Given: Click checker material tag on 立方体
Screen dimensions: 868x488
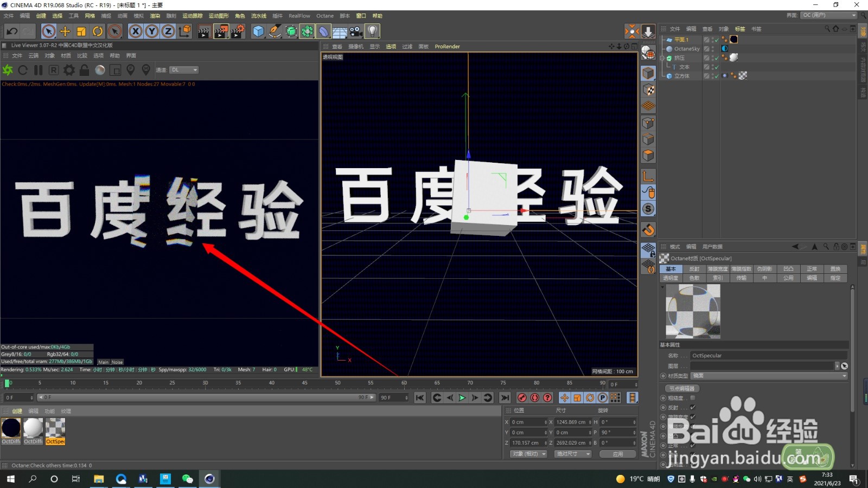Looking at the screenshot, I should coord(743,76).
